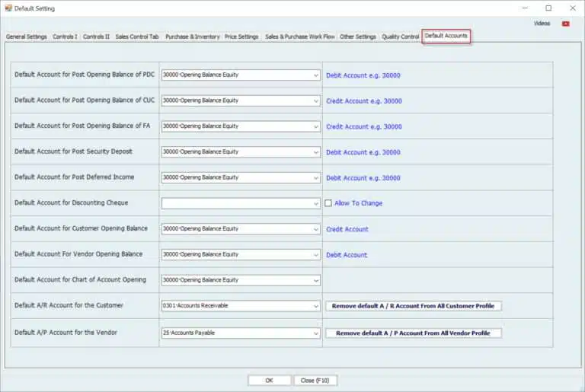Switch to General Settings tab
Screen dimensions: 585x392
point(27,37)
